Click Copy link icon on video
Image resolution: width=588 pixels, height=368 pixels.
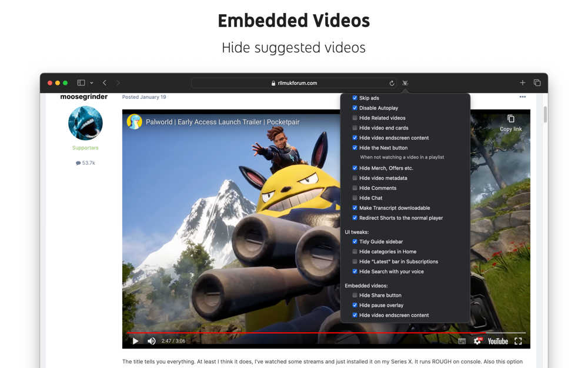coord(511,119)
